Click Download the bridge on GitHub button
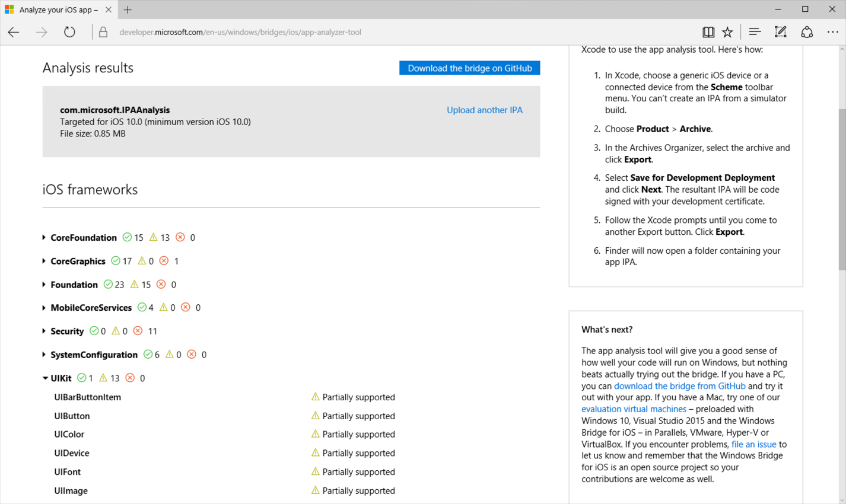The width and height of the screenshot is (846, 504). click(x=469, y=68)
